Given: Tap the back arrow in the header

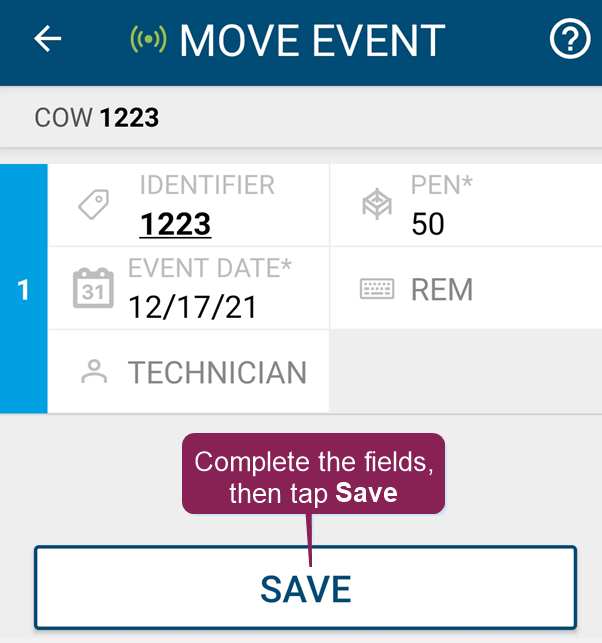Looking at the screenshot, I should click(x=48, y=39).
